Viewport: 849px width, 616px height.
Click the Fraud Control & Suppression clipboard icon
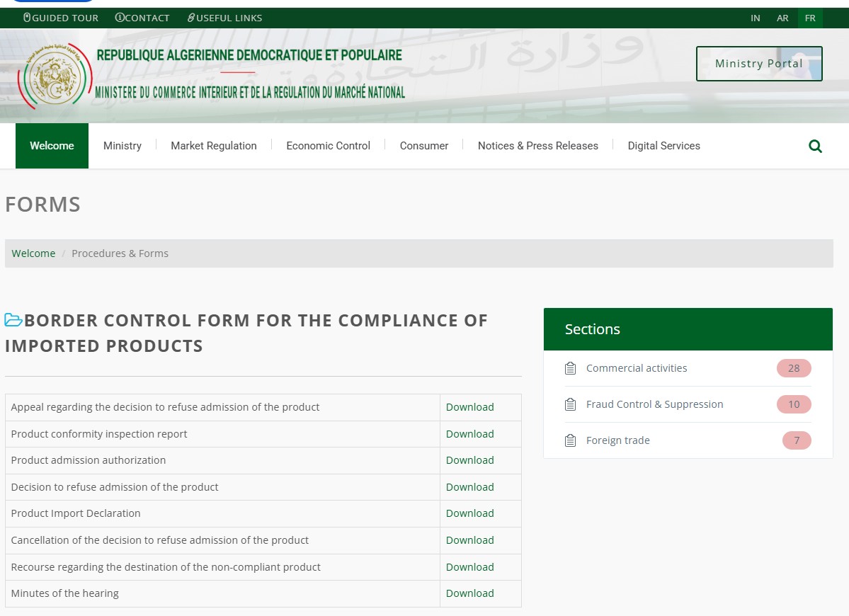(x=570, y=404)
